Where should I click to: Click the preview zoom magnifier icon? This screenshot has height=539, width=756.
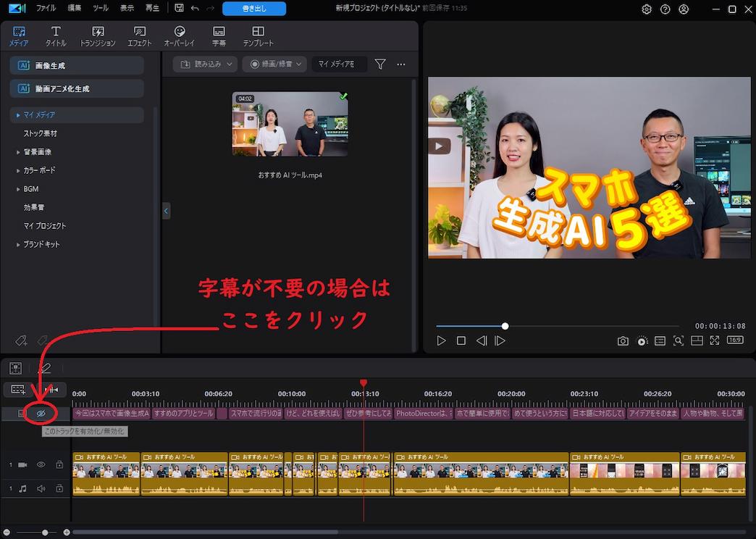pos(679,340)
